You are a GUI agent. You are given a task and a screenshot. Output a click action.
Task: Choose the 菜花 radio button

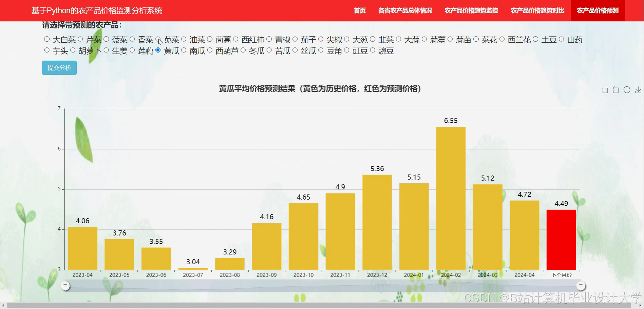476,39
